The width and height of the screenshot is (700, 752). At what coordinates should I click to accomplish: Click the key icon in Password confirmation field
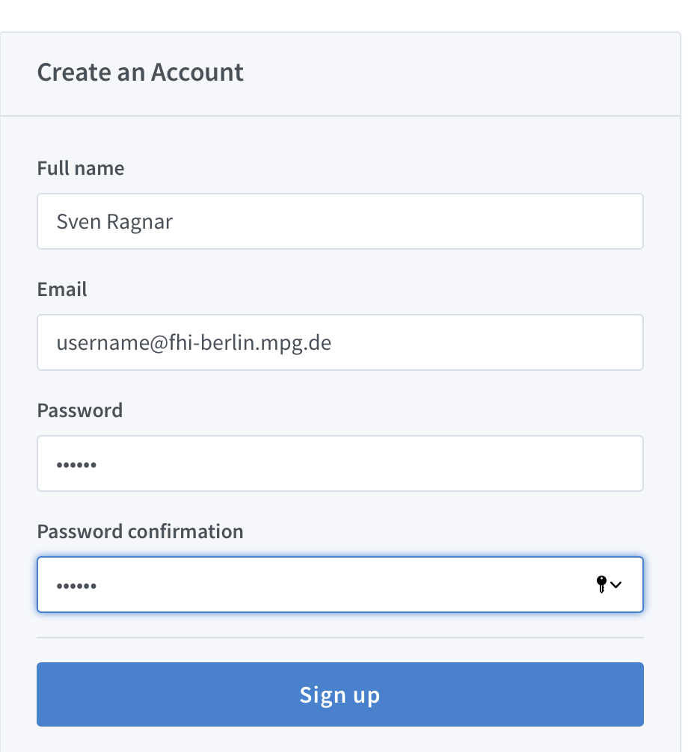(601, 584)
